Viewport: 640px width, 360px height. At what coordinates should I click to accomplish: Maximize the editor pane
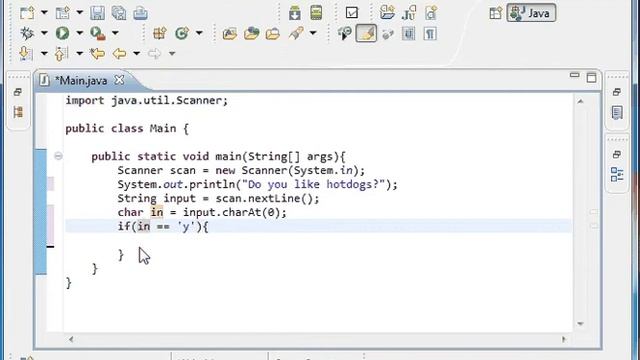pyautogui.click(x=591, y=78)
